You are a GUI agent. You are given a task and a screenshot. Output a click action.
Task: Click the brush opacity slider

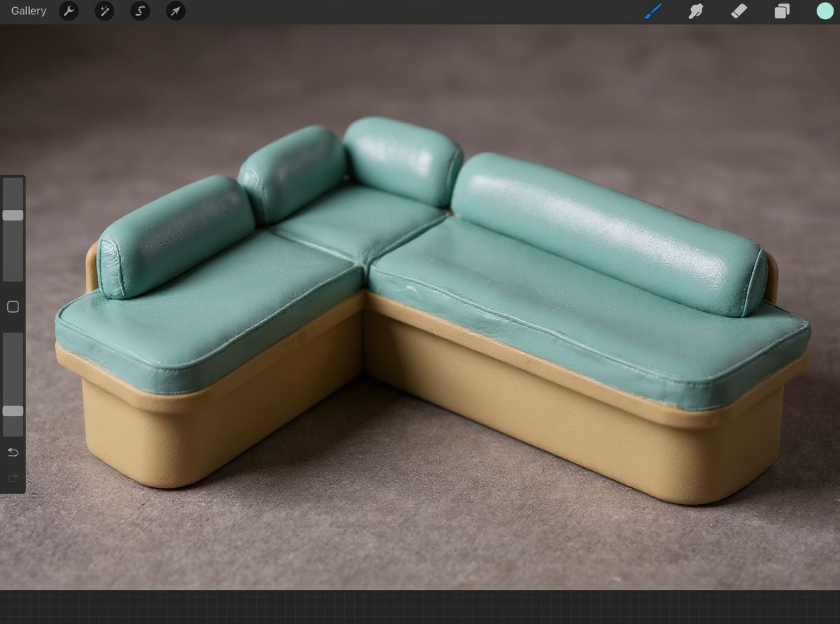point(13,384)
